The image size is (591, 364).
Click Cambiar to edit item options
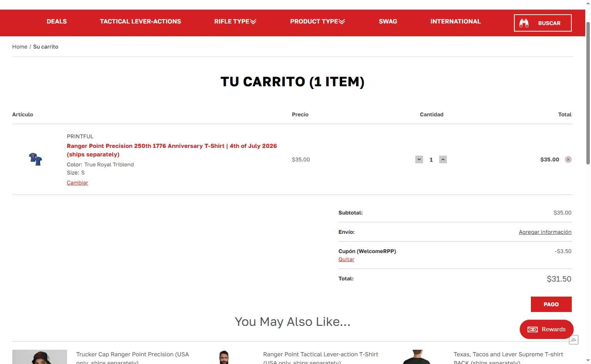(x=77, y=183)
